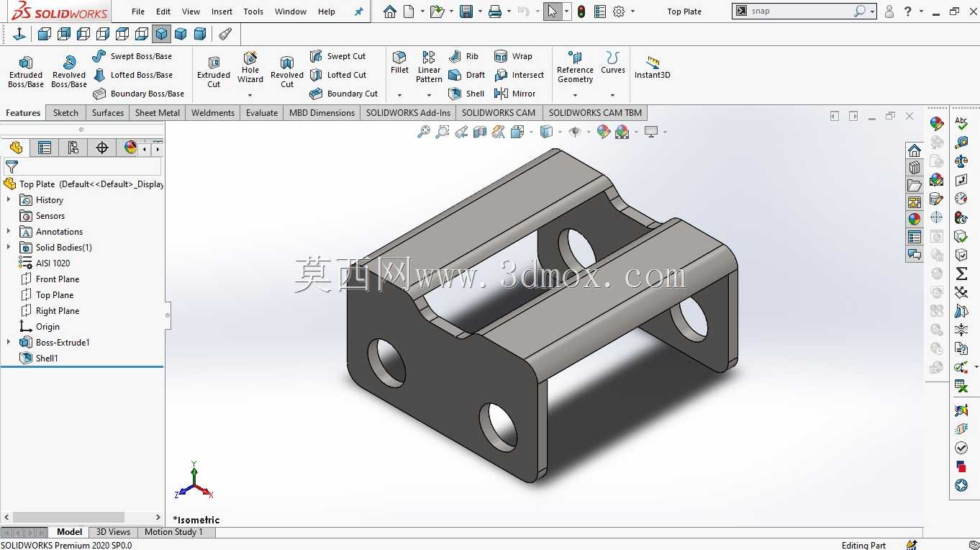Image resolution: width=980 pixels, height=550 pixels.
Task: Click the feature tree horizontal scrollbar
Action: pyautogui.click(x=68, y=517)
